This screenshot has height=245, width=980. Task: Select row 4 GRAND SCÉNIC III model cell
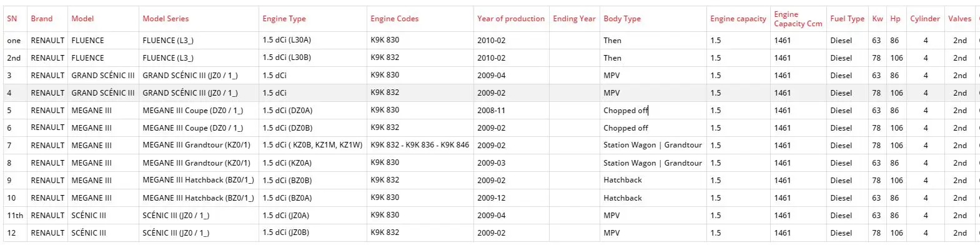(x=104, y=93)
